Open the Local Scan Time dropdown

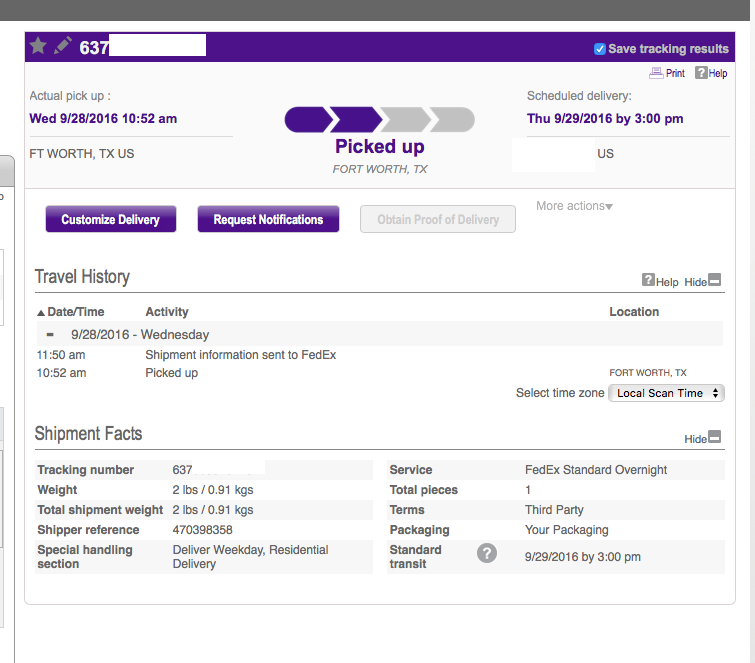point(666,393)
